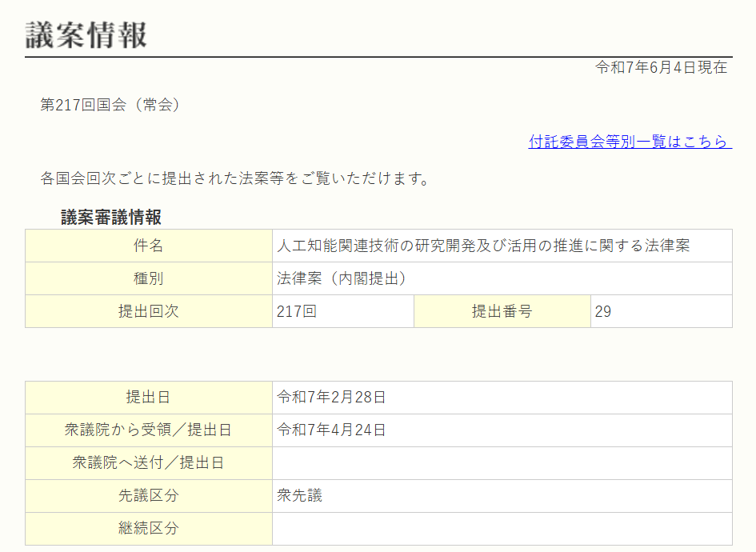Viewport: 756px width, 552px height.
Task: Select the 衆議院へ送付／提出日 label cell
Action: (149, 463)
